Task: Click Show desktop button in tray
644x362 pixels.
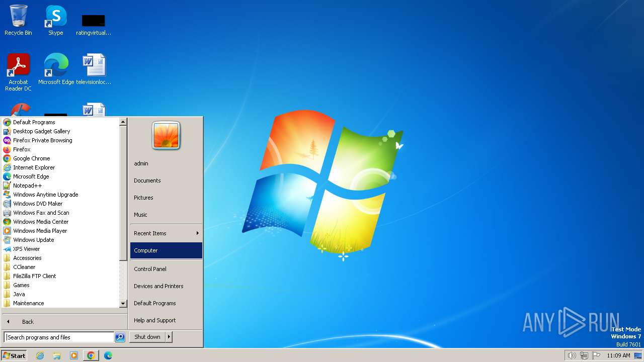Action: pyautogui.click(x=638, y=355)
